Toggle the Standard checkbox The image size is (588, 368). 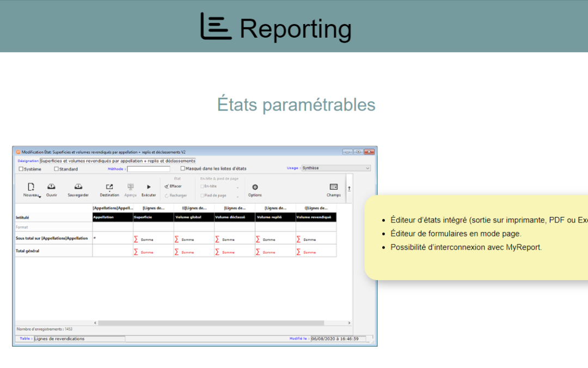point(56,169)
